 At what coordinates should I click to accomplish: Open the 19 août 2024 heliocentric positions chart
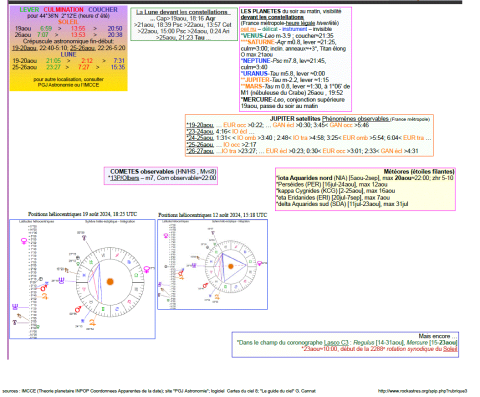tap(82, 279)
